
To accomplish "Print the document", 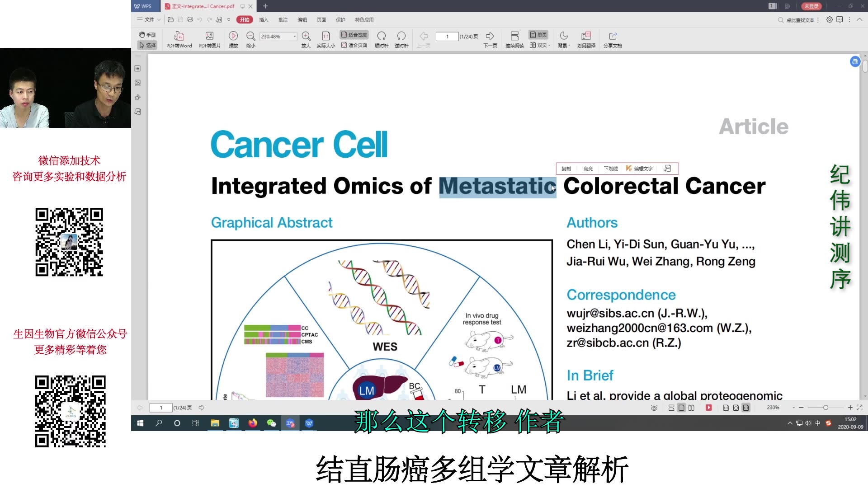I will (190, 19).
